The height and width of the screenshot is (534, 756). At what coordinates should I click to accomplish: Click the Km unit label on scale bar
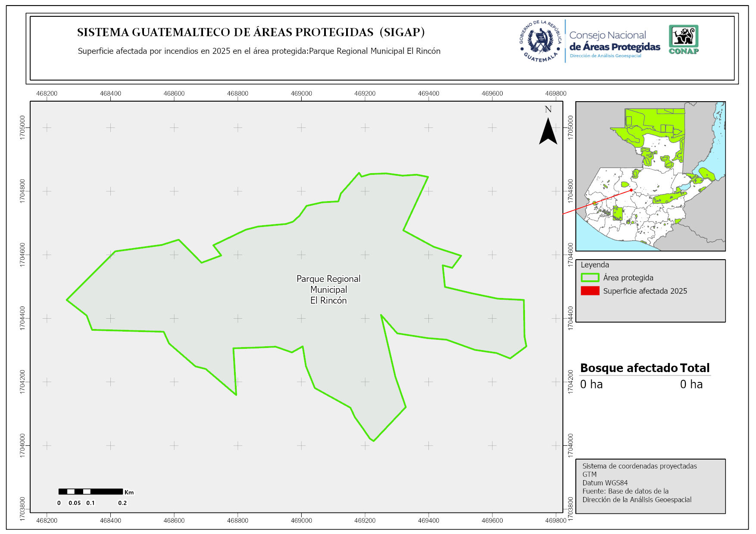[129, 492]
